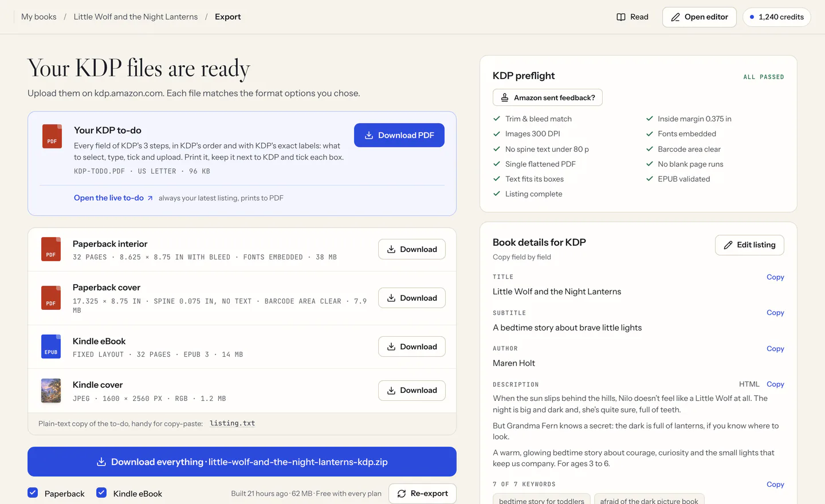Open the Kindle cover thumbnail image

[x=51, y=391]
